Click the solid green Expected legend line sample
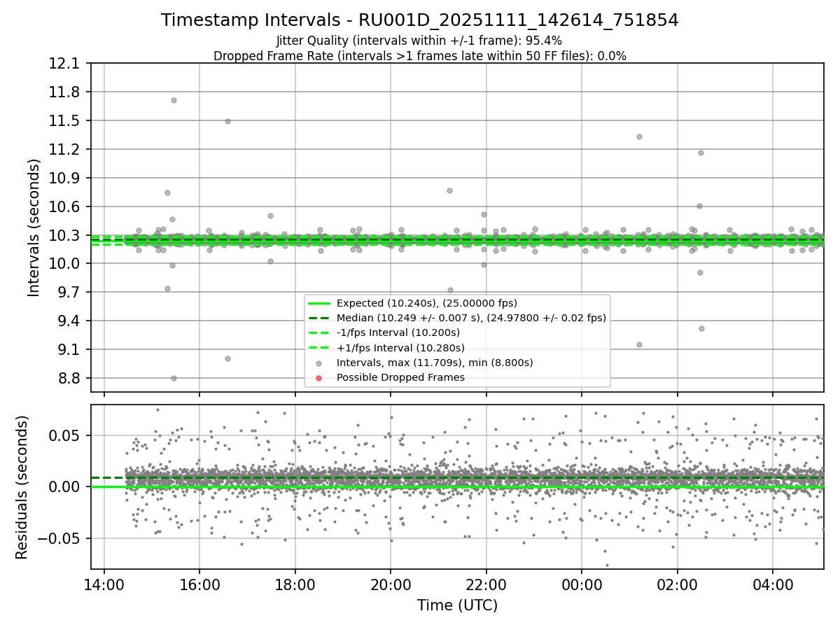The width and height of the screenshot is (840, 630). (319, 303)
